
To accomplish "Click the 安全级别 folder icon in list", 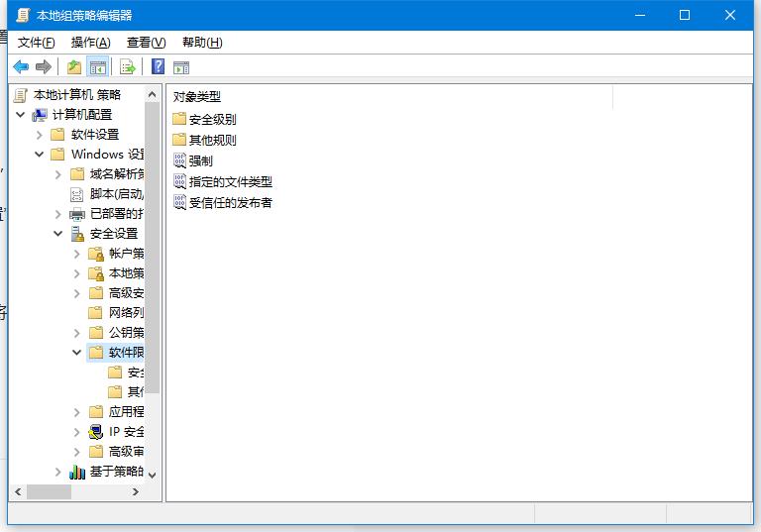I will [x=179, y=119].
